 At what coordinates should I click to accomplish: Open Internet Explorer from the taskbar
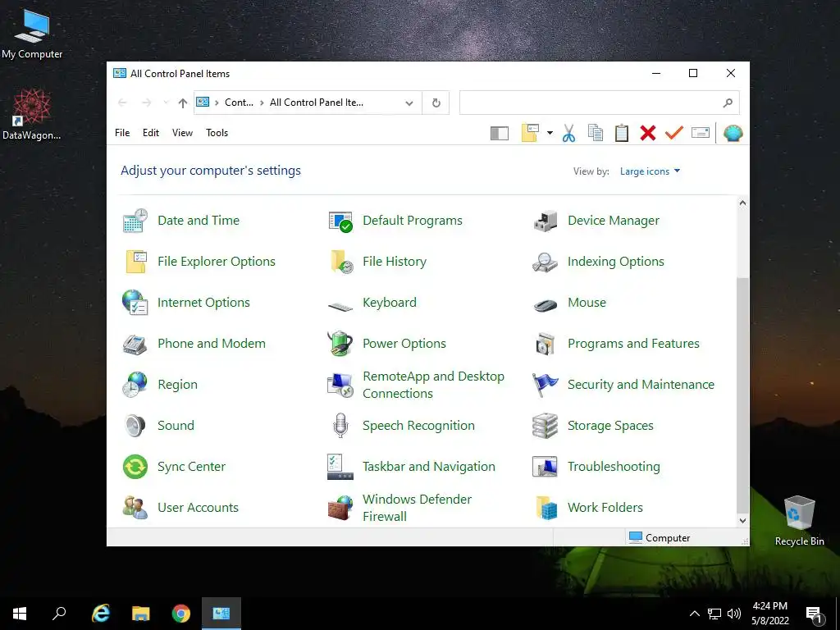[101, 614]
